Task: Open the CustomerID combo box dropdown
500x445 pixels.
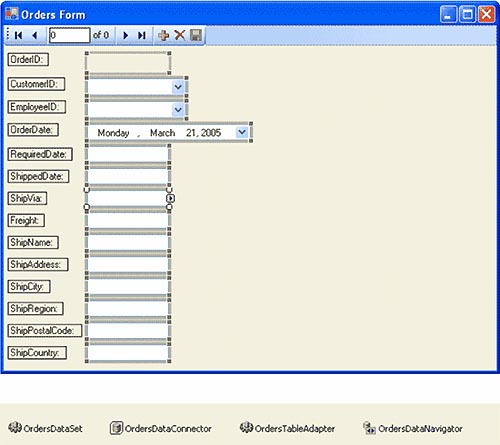Action: [x=178, y=87]
